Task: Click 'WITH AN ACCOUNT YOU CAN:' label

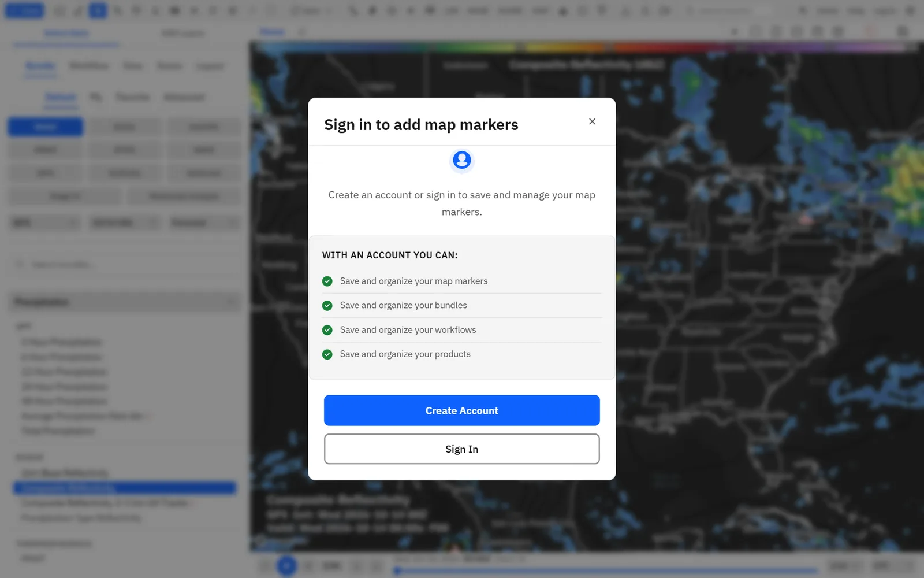Action: 390,255
